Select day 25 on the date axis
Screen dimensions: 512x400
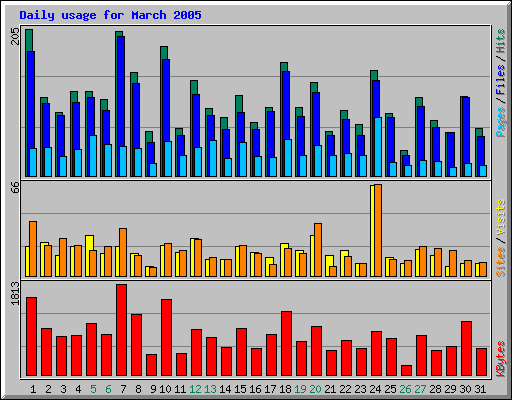point(390,389)
